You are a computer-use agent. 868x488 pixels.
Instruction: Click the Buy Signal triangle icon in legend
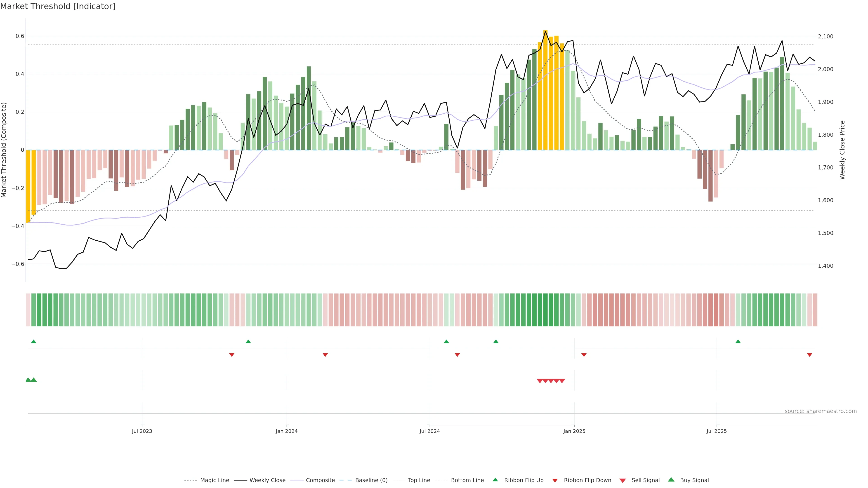tap(671, 480)
